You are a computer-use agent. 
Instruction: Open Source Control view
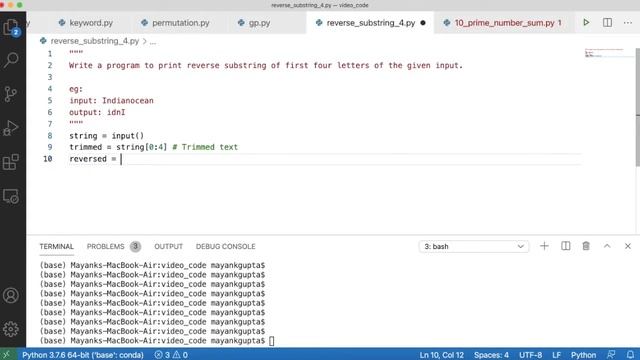pyautogui.click(x=11, y=94)
